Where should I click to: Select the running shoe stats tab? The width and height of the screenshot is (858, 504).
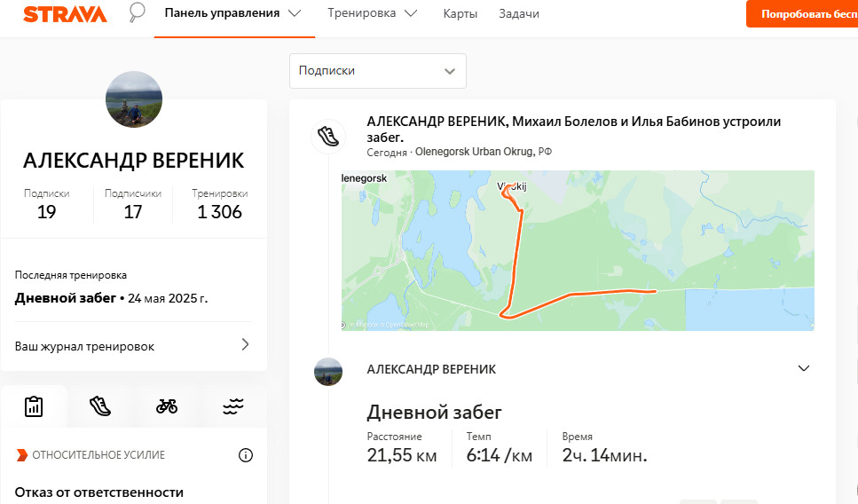point(100,406)
